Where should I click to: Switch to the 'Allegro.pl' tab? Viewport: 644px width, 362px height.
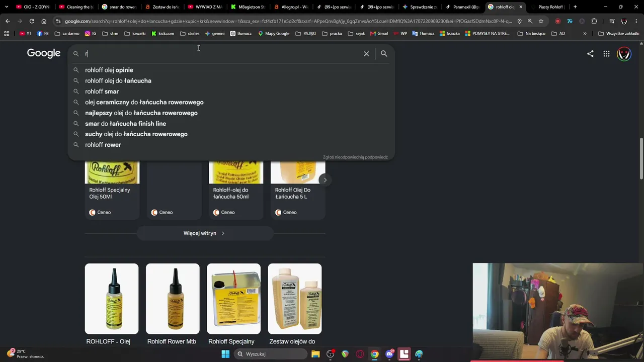291,7
